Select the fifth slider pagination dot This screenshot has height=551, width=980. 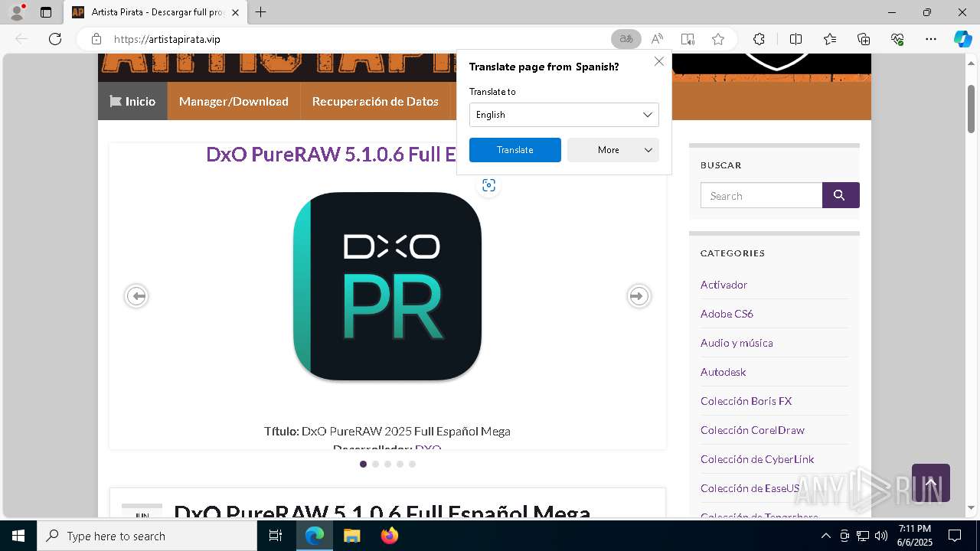[x=412, y=464]
